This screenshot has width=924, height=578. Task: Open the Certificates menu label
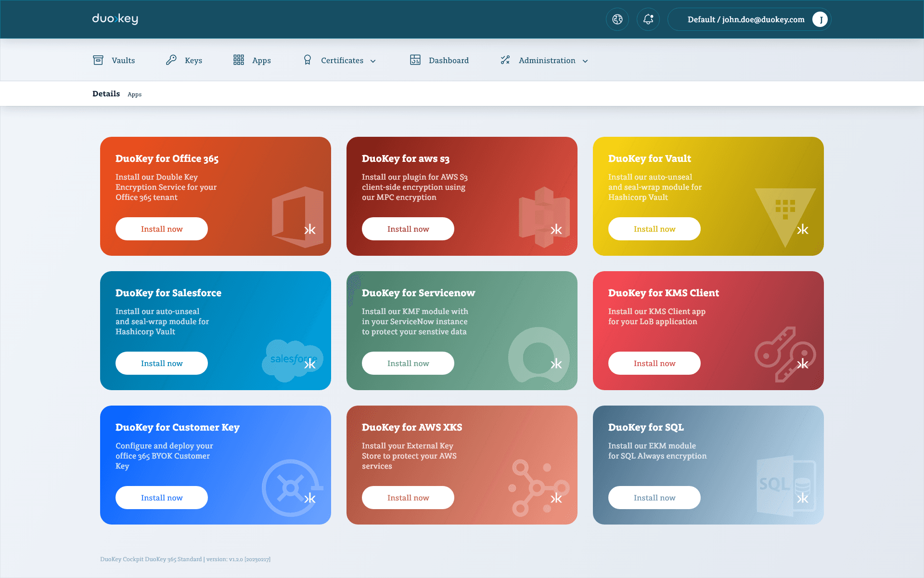(x=342, y=60)
